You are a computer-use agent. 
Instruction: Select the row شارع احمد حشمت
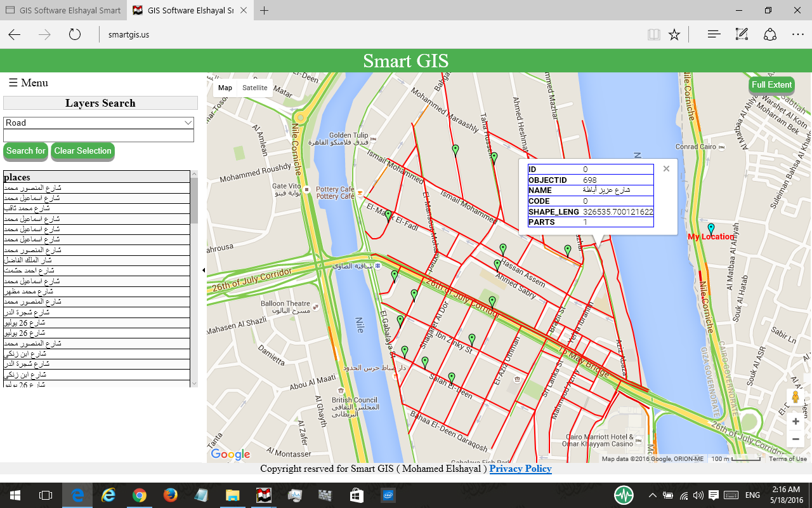pyautogui.click(x=97, y=271)
